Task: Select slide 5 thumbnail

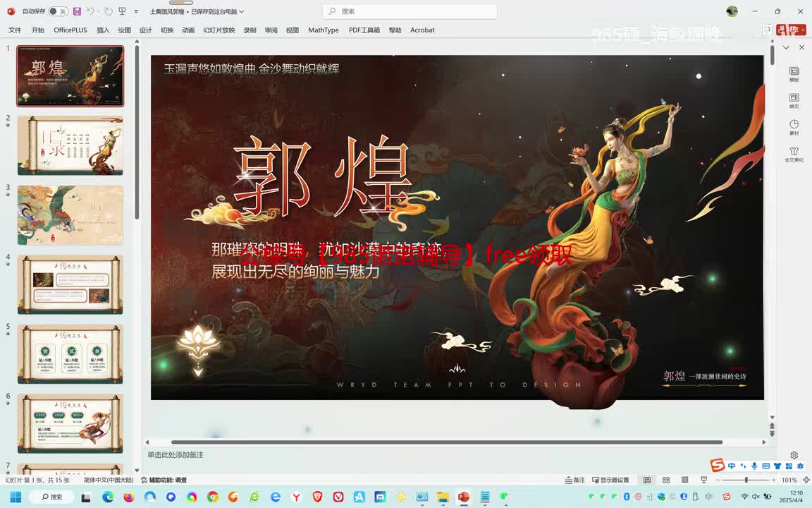Action: click(70, 354)
